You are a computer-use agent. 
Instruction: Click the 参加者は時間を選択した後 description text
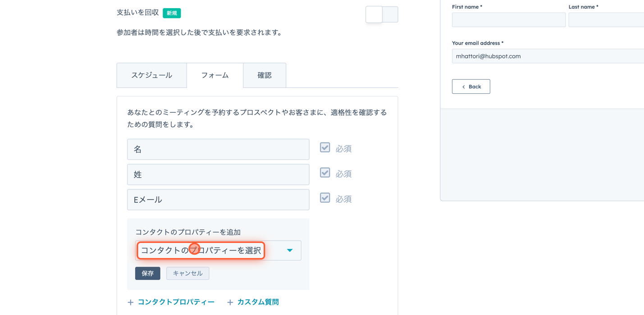click(x=200, y=32)
